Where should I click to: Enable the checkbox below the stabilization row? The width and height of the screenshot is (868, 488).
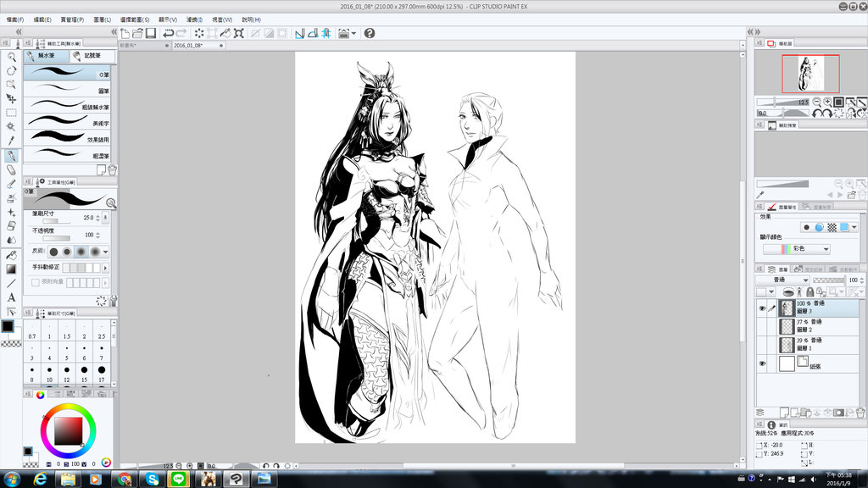coord(36,282)
